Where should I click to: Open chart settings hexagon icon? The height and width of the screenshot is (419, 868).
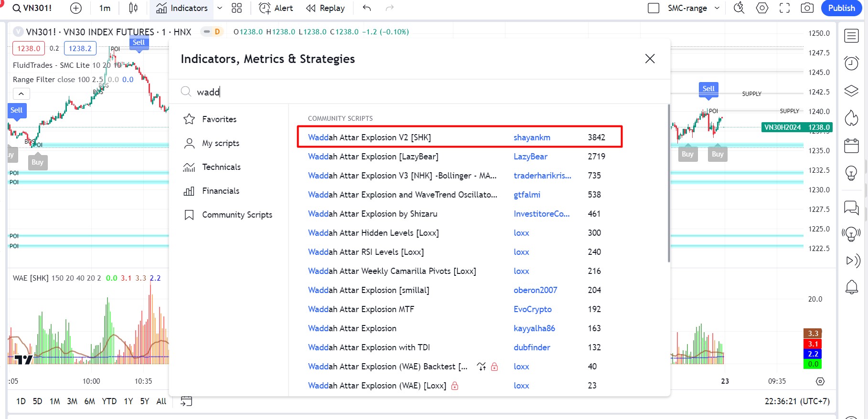[762, 8]
